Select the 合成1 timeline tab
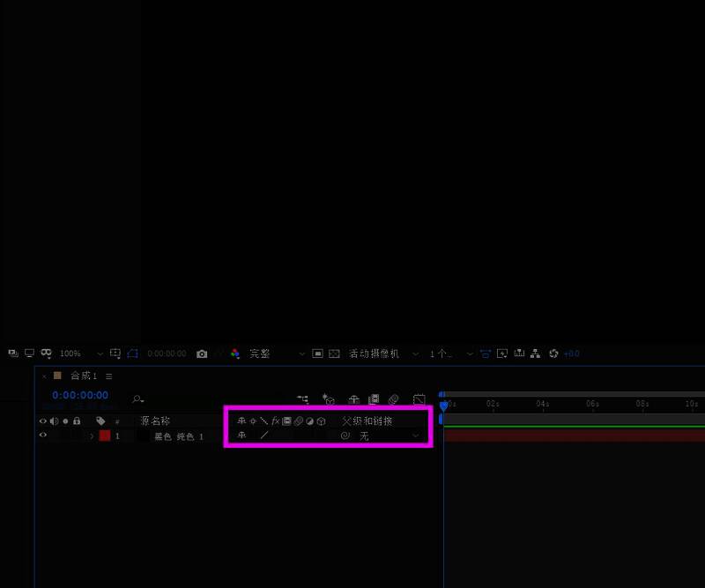The width and height of the screenshot is (705, 588). click(83, 376)
